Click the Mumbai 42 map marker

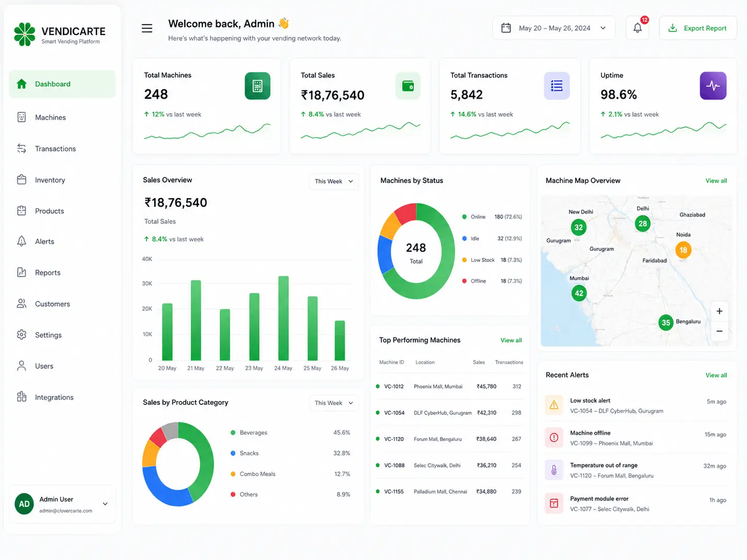coord(579,293)
